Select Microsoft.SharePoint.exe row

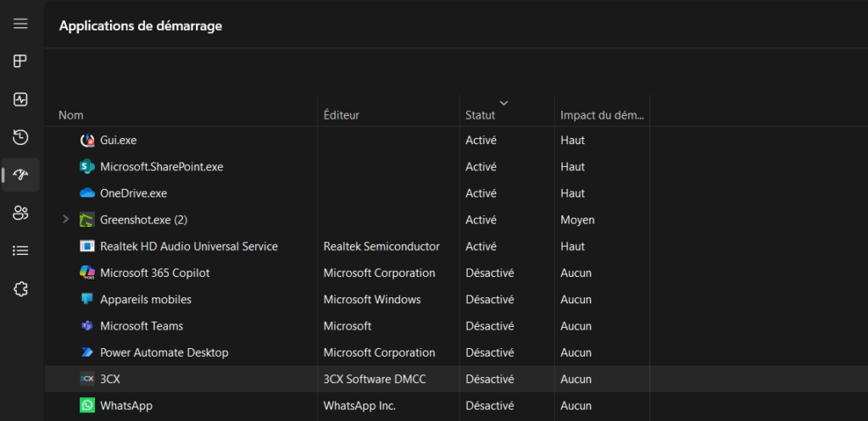coord(161,167)
